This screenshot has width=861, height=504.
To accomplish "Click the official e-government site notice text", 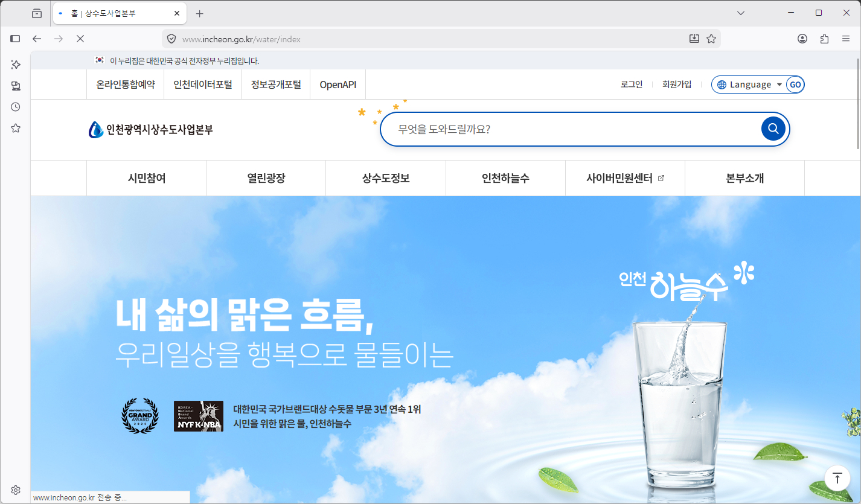I will tap(184, 61).
